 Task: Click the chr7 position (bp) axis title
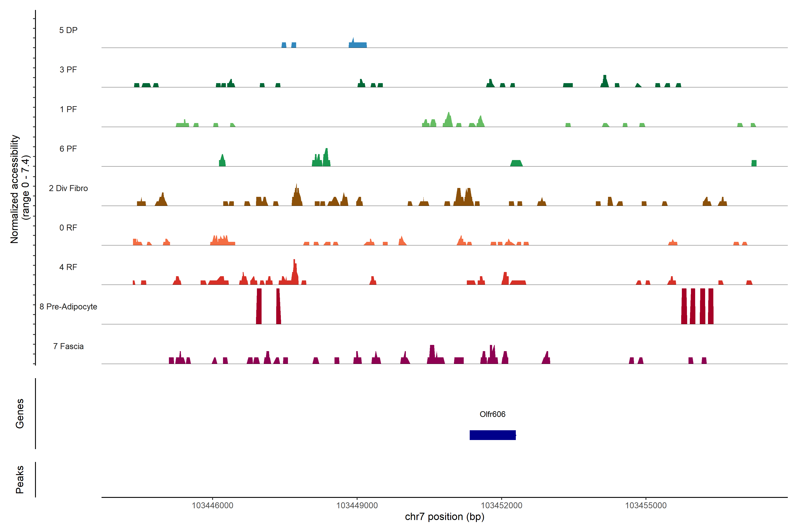[x=444, y=517]
